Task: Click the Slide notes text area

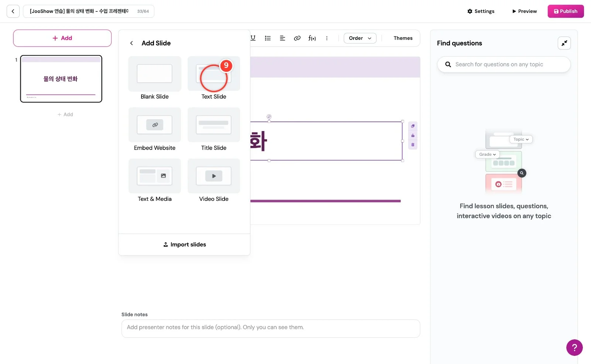Action: (271, 329)
